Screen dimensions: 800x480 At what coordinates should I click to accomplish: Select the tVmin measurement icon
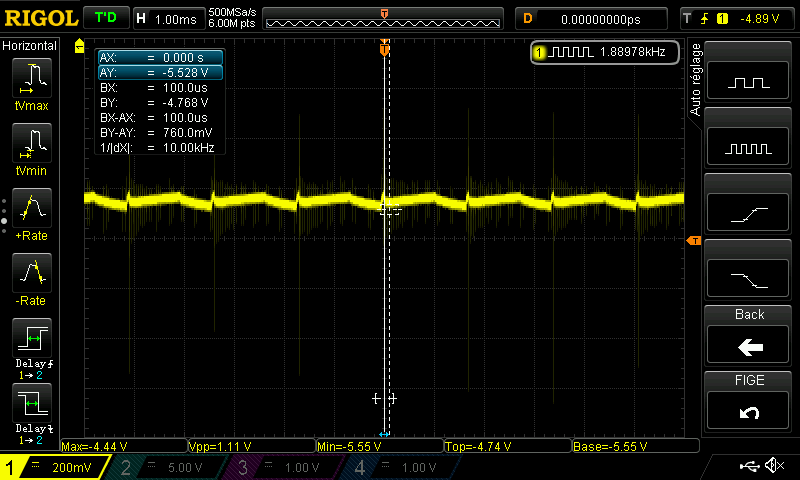click(x=31, y=146)
